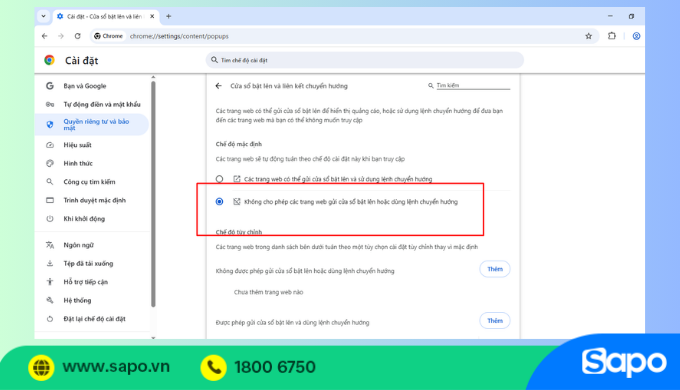Open Hiệu suất settings section
The height and width of the screenshot is (390, 680).
(92, 145)
